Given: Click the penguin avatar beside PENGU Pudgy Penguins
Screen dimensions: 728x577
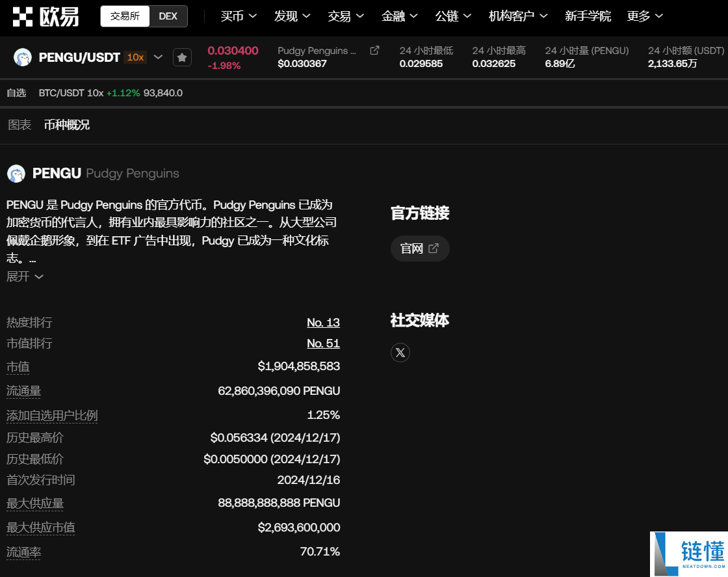Looking at the screenshot, I should tap(16, 173).
